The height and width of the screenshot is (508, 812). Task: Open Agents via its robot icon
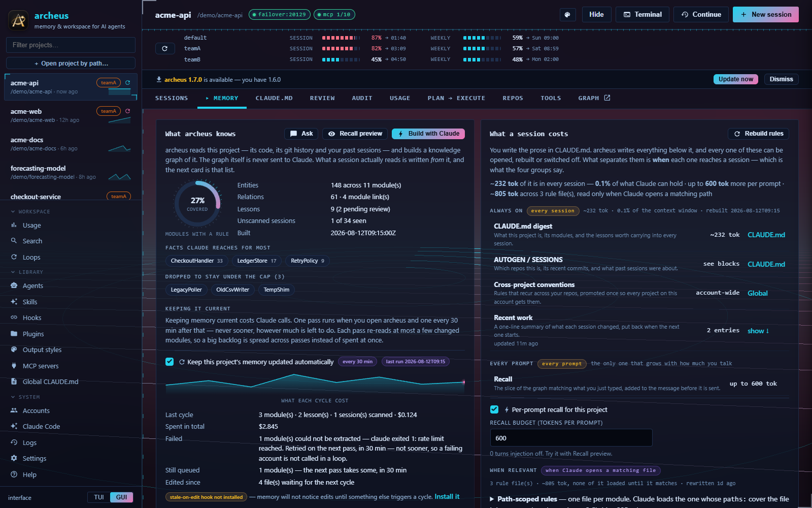(x=14, y=285)
